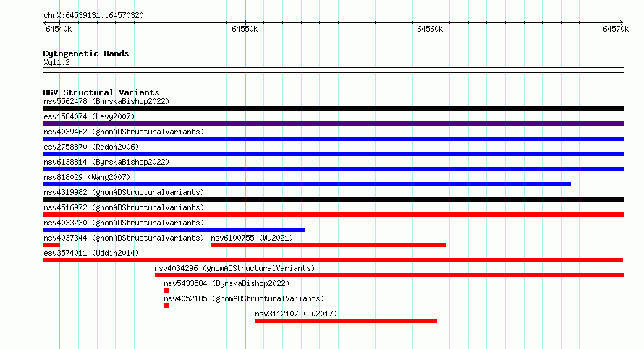Click the 64540k ruler label
Viewport: 644px width, 349px height.
click(59, 29)
